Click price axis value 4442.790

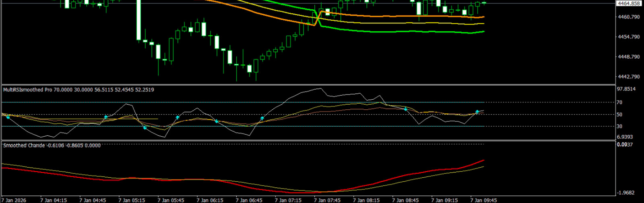[629, 77]
